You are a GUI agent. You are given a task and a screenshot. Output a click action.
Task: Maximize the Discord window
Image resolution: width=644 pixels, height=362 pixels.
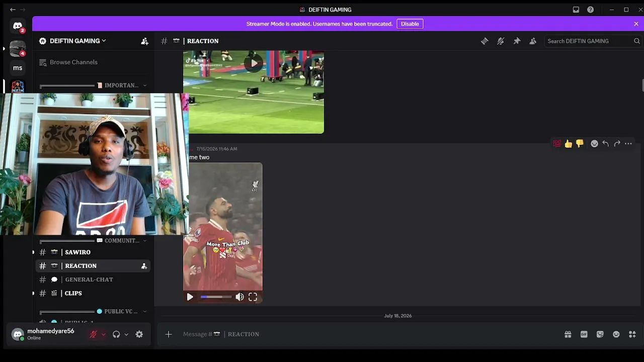click(x=626, y=10)
